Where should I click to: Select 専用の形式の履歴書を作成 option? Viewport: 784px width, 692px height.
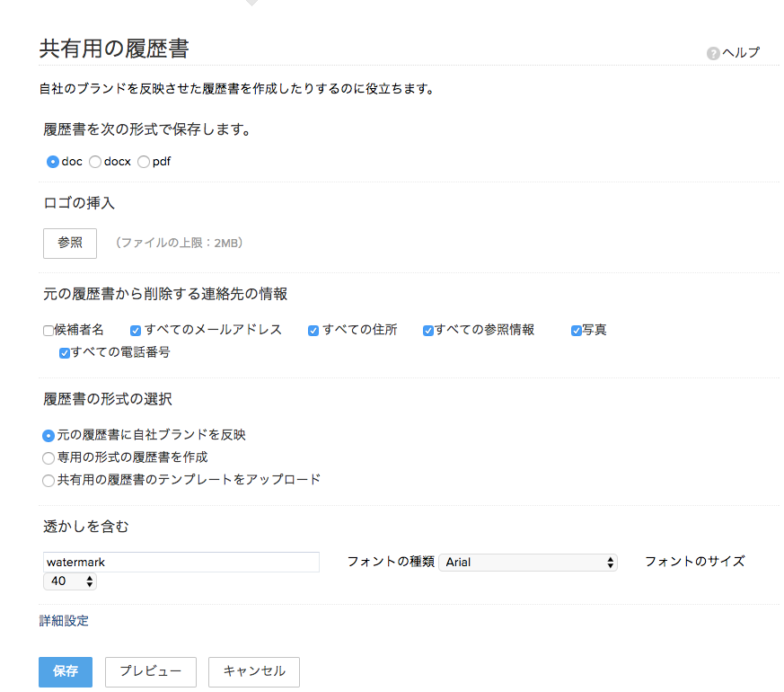pyautogui.click(x=48, y=457)
